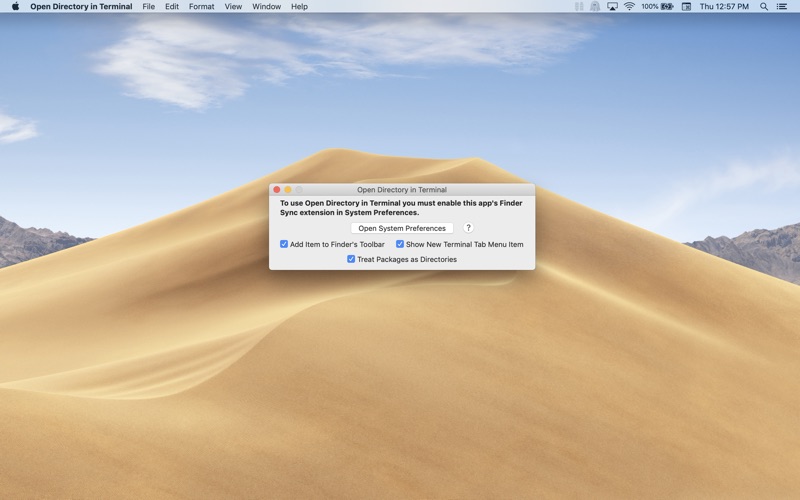800x500 pixels.
Task: Minimize the window with the yellow button
Action: tap(288, 190)
